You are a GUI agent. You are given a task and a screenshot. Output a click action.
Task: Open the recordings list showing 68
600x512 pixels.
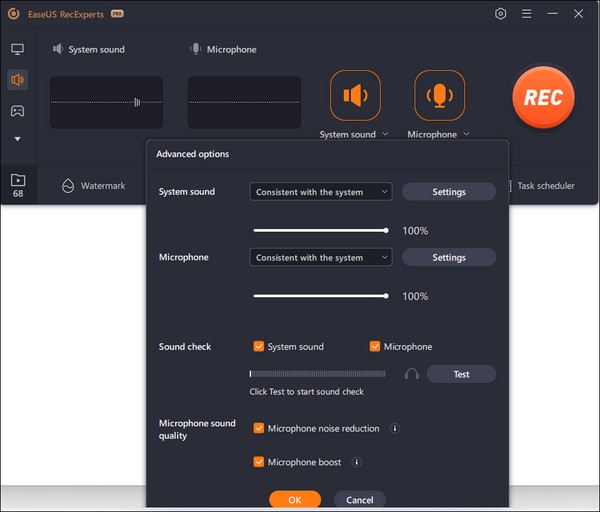[18, 185]
